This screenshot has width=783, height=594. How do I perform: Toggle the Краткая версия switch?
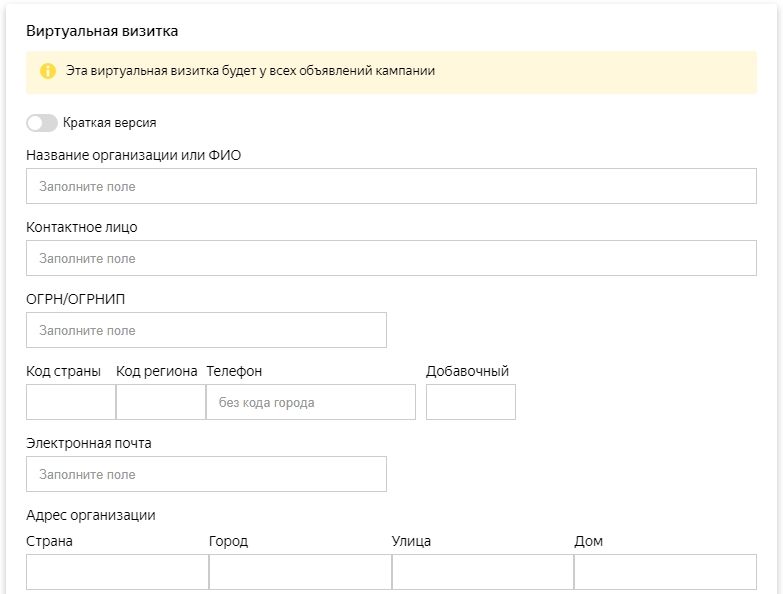pos(42,123)
